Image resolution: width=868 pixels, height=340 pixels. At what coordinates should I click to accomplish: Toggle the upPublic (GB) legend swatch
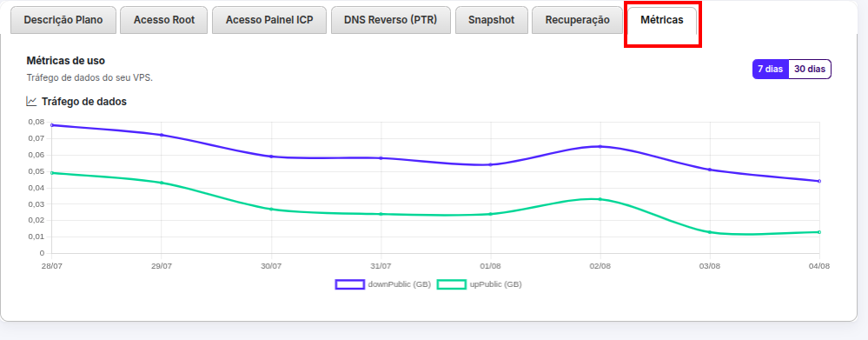click(452, 284)
